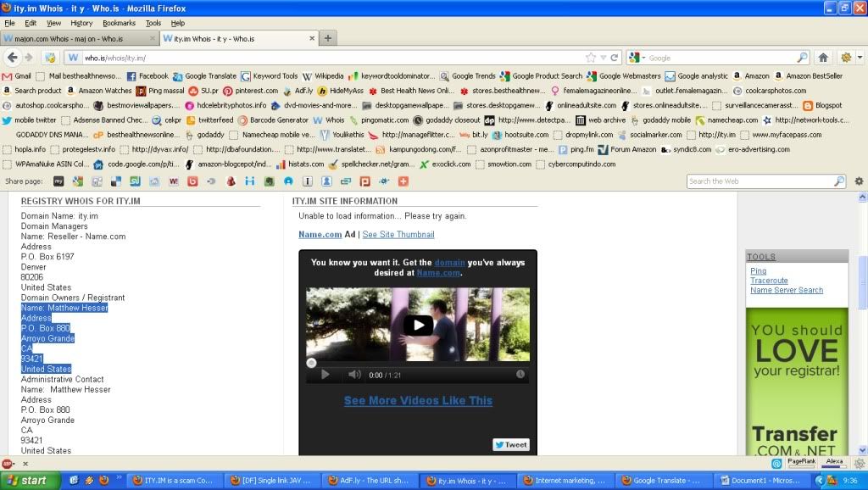Open See Site Thumbnail link
This screenshot has height=490, width=868.
tap(398, 235)
